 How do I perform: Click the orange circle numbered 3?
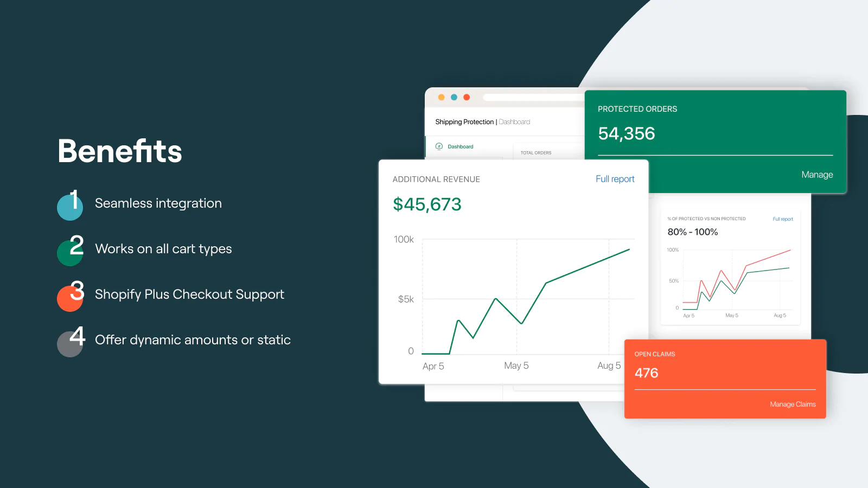(x=70, y=298)
